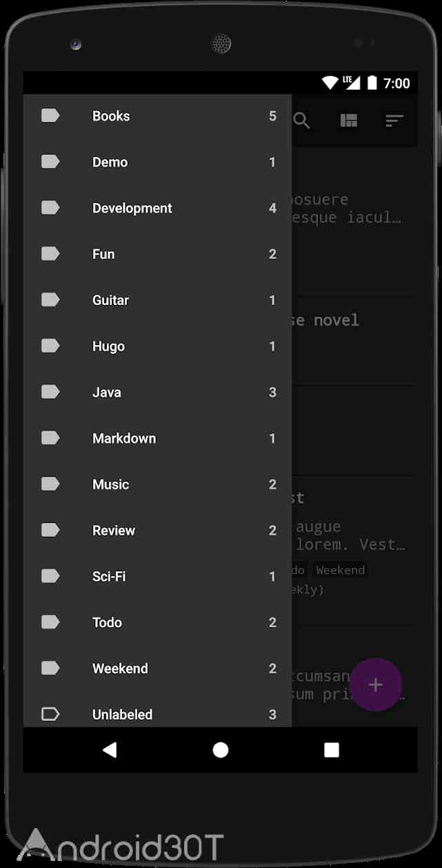Viewport: 442px width, 868px height.
Task: Select the Java label entry
Action: (x=157, y=393)
